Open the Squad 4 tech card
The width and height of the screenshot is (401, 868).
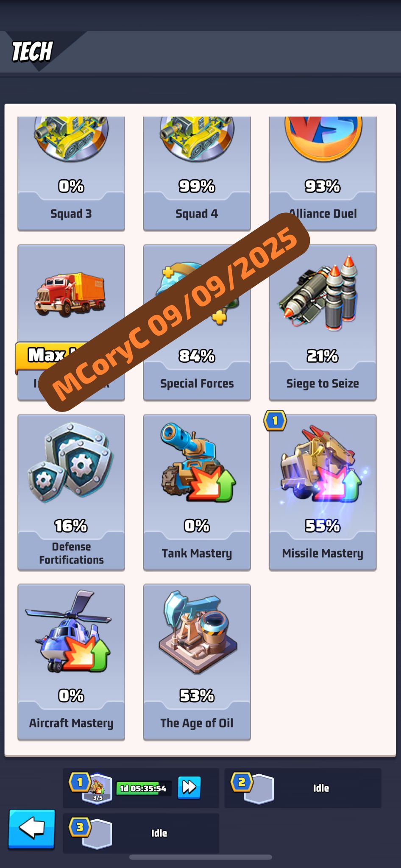[x=197, y=174]
